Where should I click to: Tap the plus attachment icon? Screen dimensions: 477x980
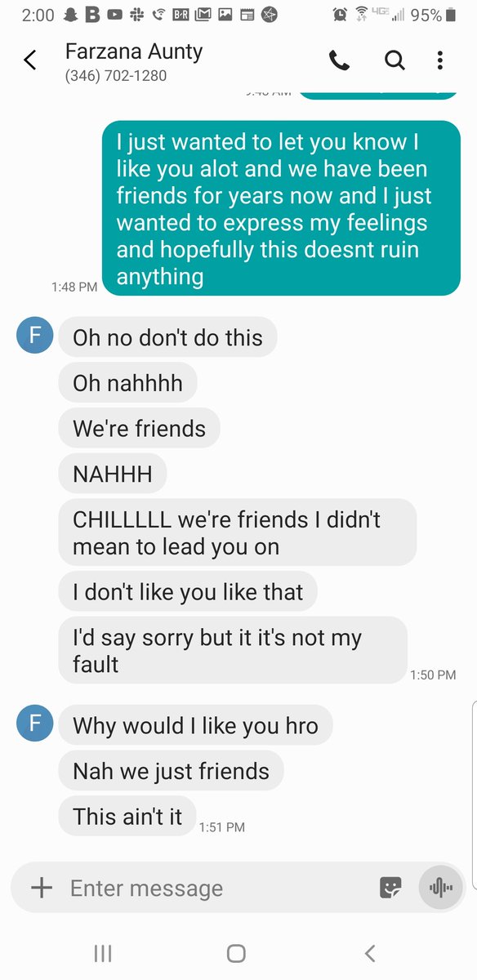(41, 888)
